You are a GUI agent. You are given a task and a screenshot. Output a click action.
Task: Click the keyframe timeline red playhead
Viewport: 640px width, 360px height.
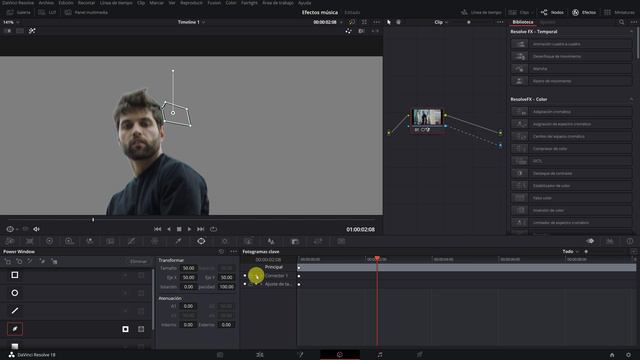[377, 259]
